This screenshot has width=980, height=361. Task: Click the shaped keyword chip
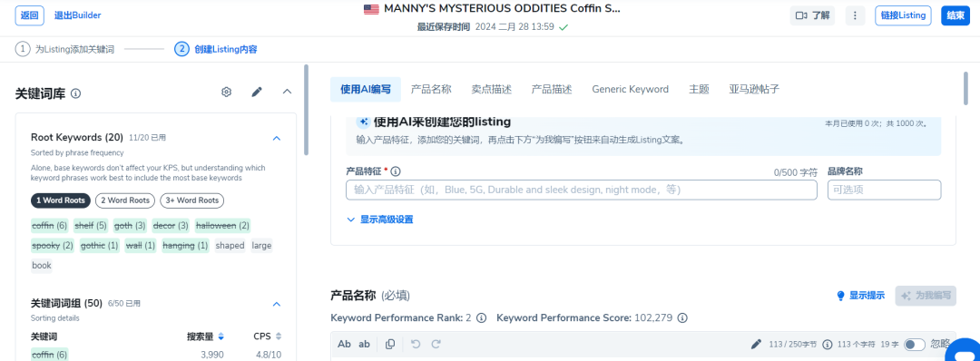[230, 246]
